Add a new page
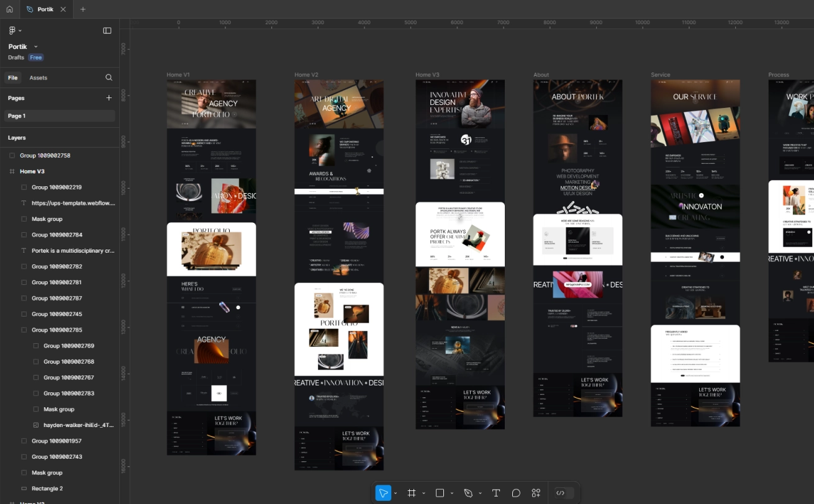Viewport: 814px width, 504px height. click(x=109, y=98)
